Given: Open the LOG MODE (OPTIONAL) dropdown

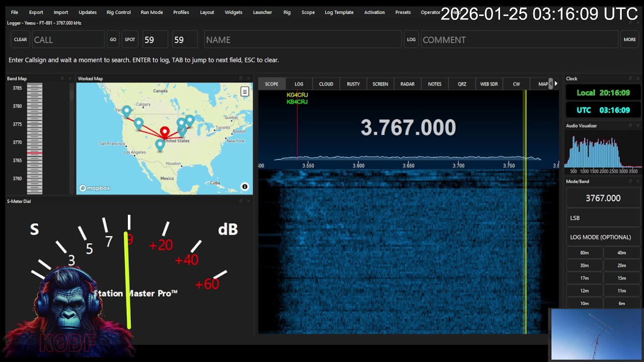Looking at the screenshot, I should click(x=603, y=237).
